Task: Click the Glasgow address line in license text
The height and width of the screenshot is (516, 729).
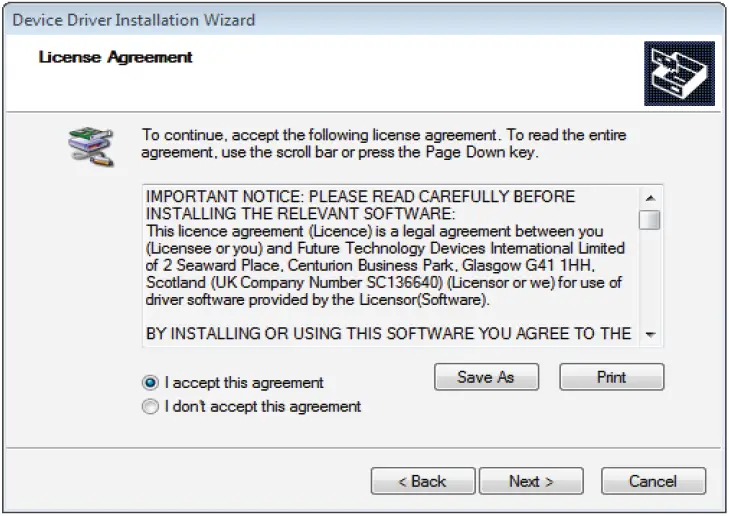Action: click(384, 265)
